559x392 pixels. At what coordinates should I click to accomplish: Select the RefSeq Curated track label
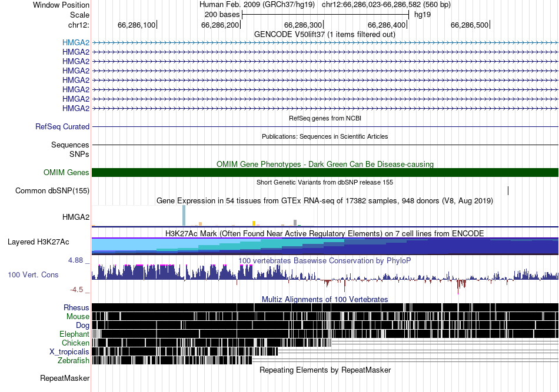tap(62, 127)
